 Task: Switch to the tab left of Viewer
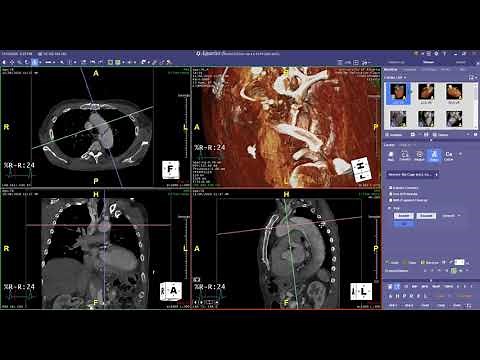click(x=396, y=62)
